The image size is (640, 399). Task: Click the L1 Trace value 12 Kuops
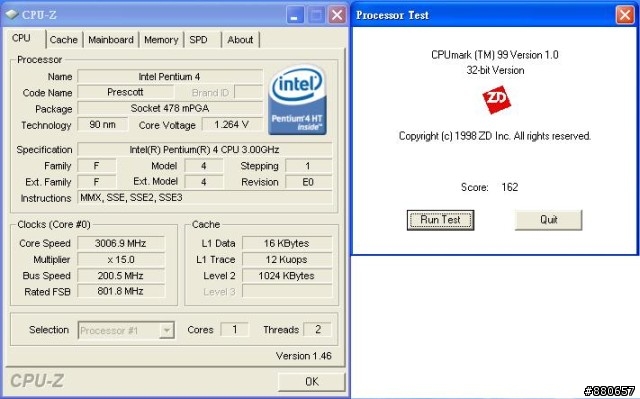(x=287, y=259)
